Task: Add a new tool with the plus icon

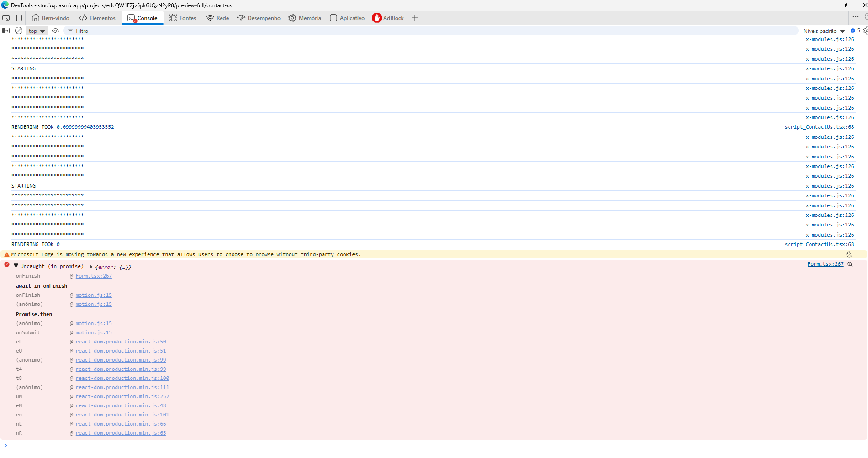Action: pos(415,18)
